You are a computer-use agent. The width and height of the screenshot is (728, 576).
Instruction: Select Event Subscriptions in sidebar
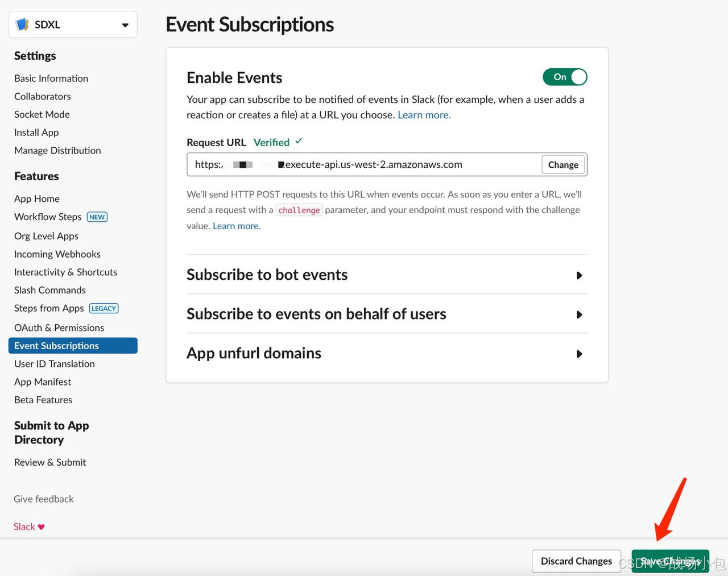click(x=73, y=346)
